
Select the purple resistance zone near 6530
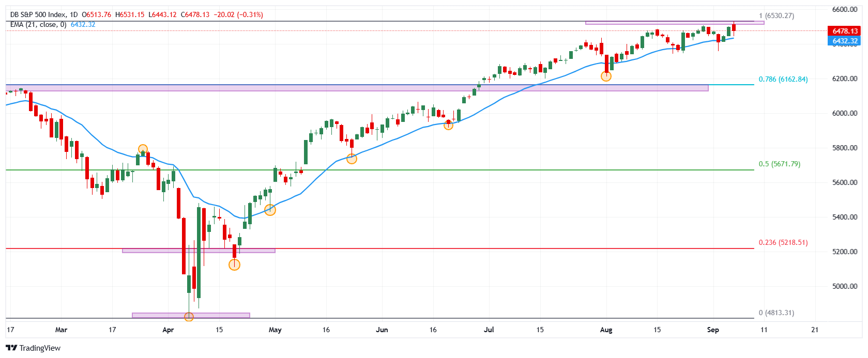pos(674,23)
